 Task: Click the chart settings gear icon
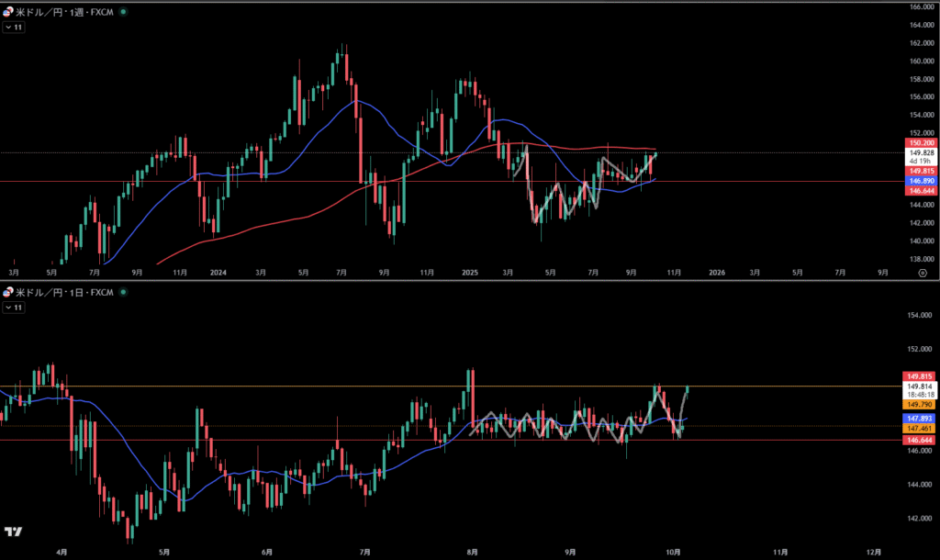click(x=922, y=273)
